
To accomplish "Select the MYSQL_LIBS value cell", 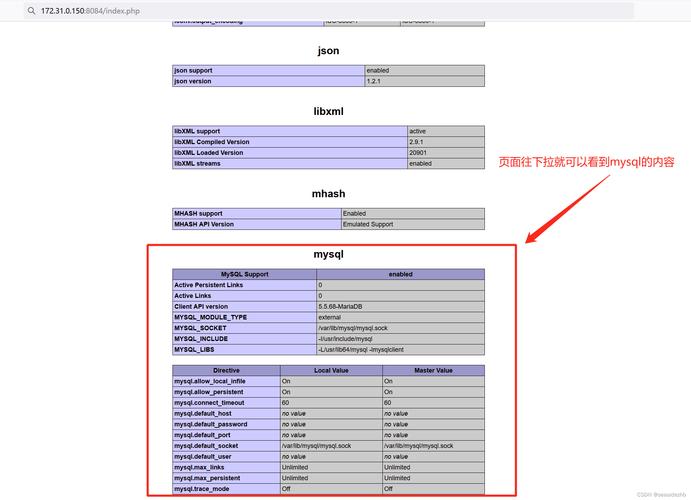I will click(401, 349).
